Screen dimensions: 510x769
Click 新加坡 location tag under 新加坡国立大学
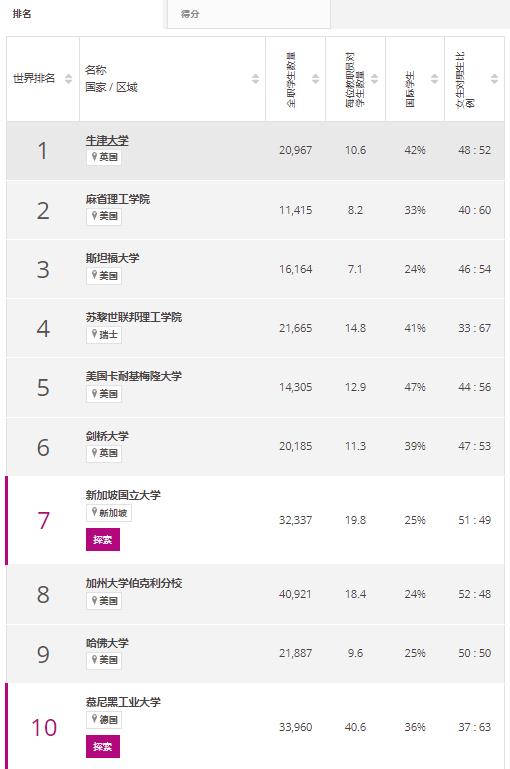(109, 513)
